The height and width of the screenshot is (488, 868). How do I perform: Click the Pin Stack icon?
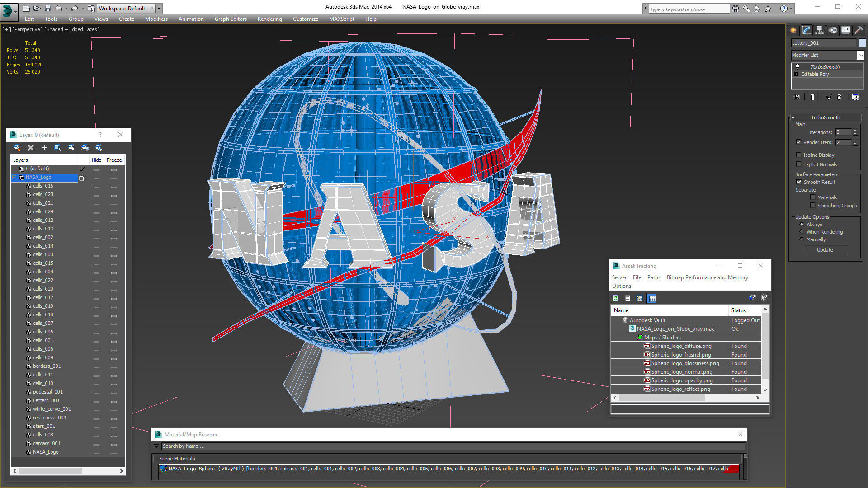(797, 97)
